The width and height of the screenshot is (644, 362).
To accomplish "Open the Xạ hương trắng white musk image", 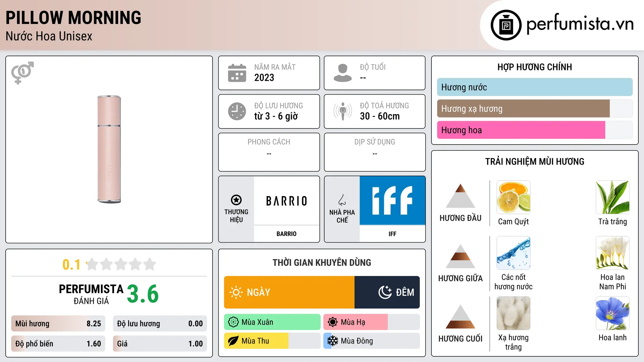I will (x=514, y=313).
